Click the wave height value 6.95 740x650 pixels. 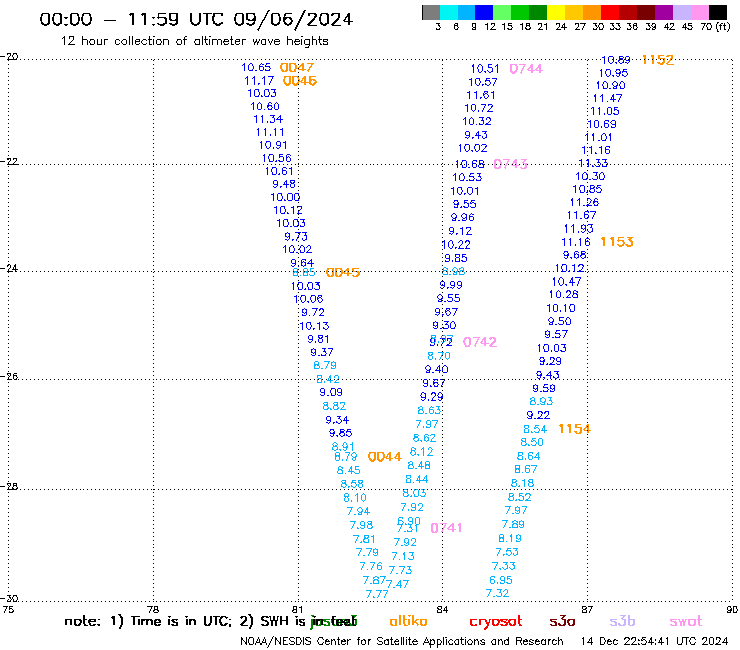(501, 580)
